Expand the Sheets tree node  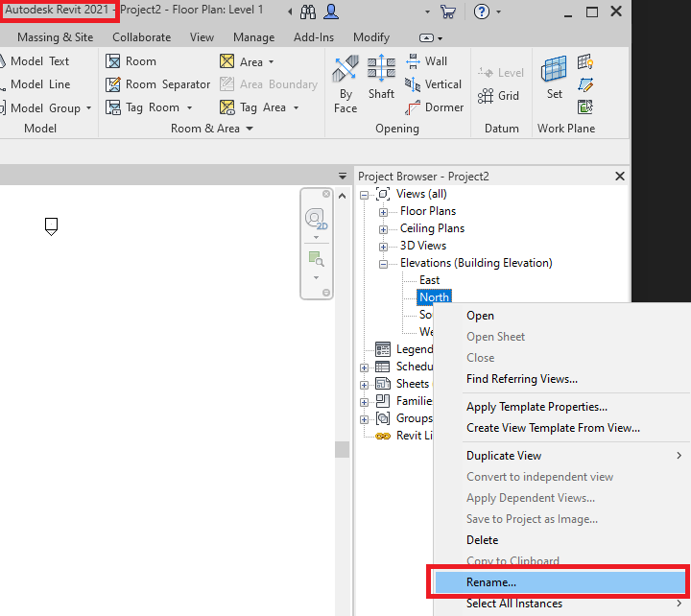364,385
